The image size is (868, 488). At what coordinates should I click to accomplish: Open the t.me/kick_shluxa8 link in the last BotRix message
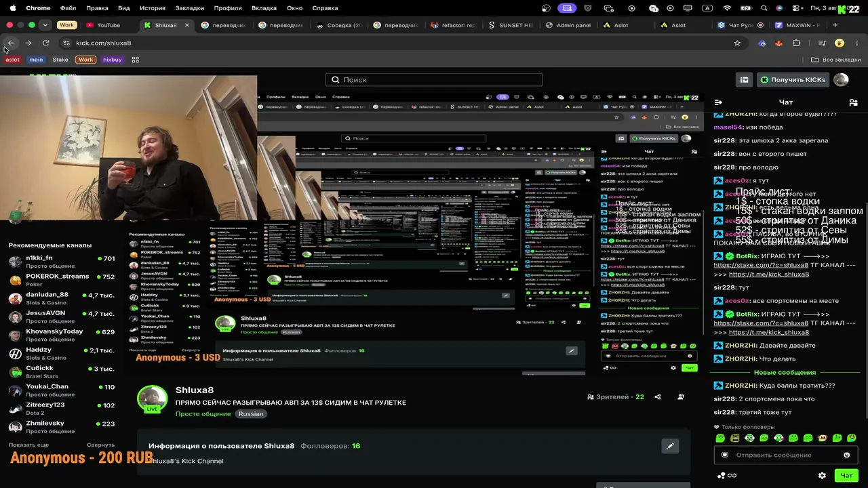click(769, 333)
